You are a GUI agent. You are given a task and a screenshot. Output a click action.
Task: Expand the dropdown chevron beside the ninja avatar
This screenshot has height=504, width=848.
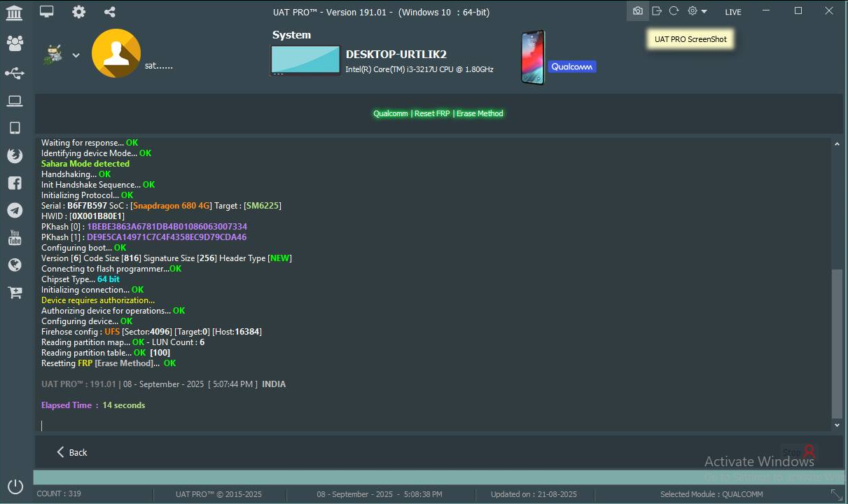pos(76,56)
